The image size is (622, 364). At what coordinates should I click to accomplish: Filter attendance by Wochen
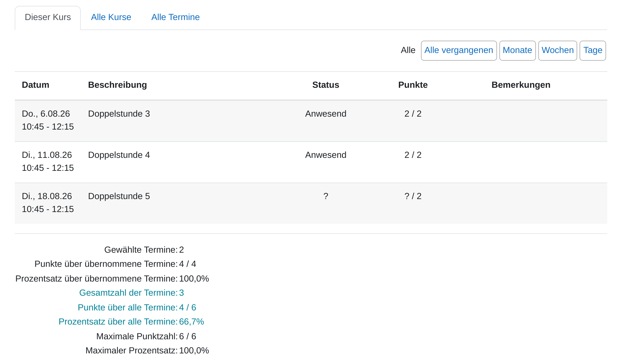[557, 51]
